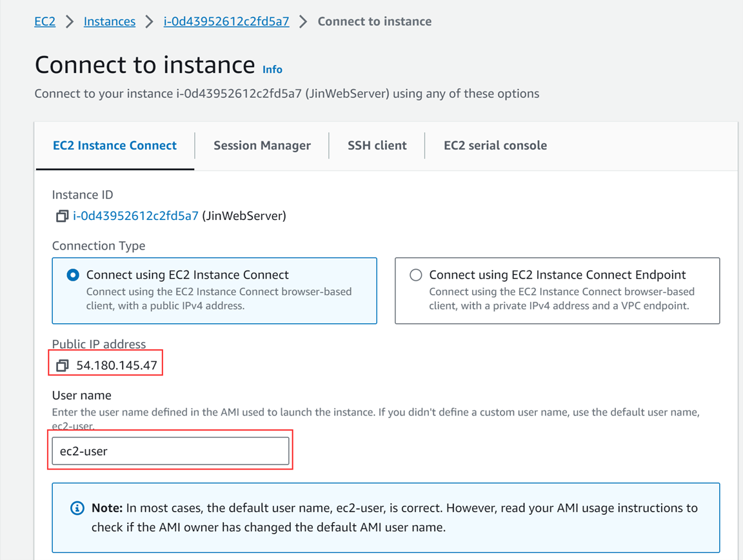The image size is (743, 560).
Task: Click the 54.180.145.47 IP address text
Action: click(117, 366)
